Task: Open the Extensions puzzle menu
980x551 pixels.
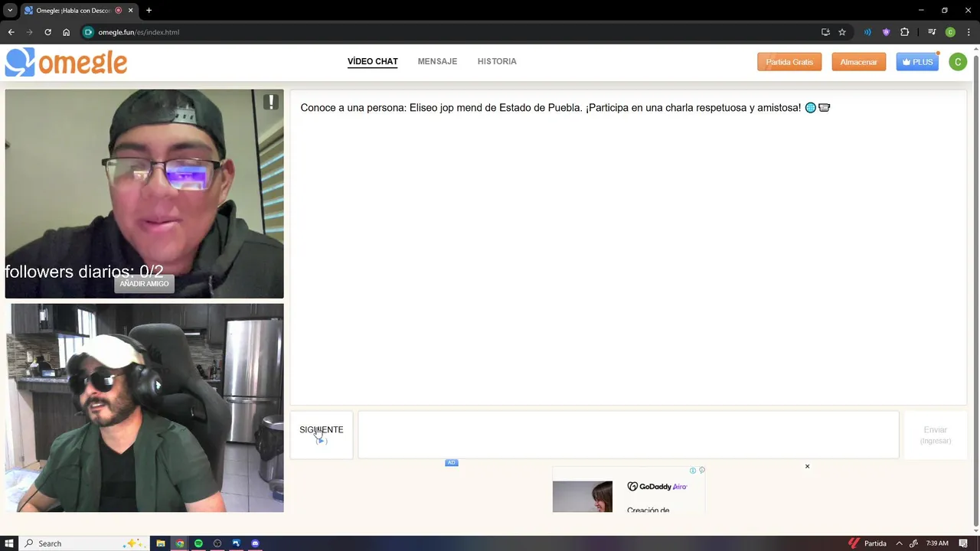Action: [905, 32]
